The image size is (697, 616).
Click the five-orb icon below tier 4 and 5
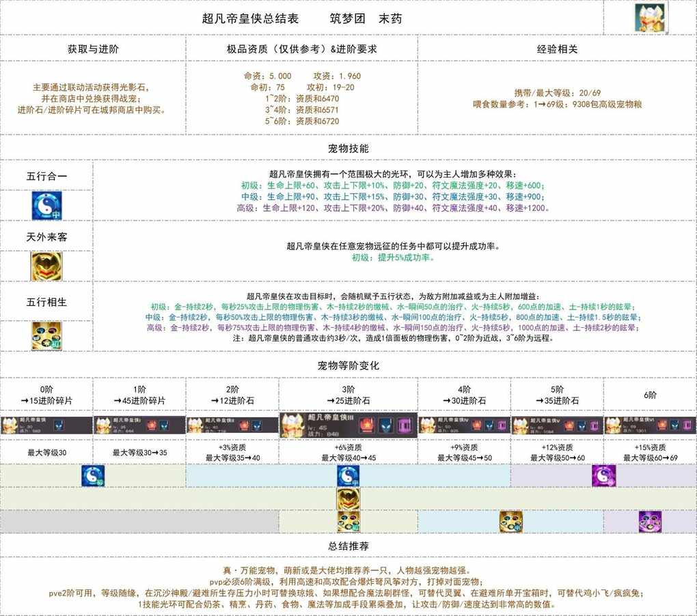pyautogui.click(x=510, y=522)
